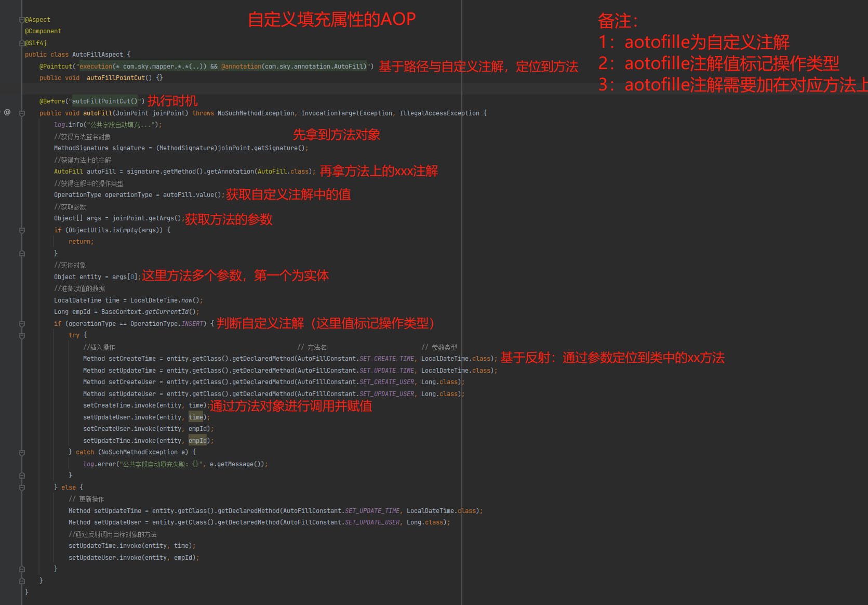Click the gutter fold icon at the try block
The width and height of the screenshot is (868, 605).
click(22, 335)
